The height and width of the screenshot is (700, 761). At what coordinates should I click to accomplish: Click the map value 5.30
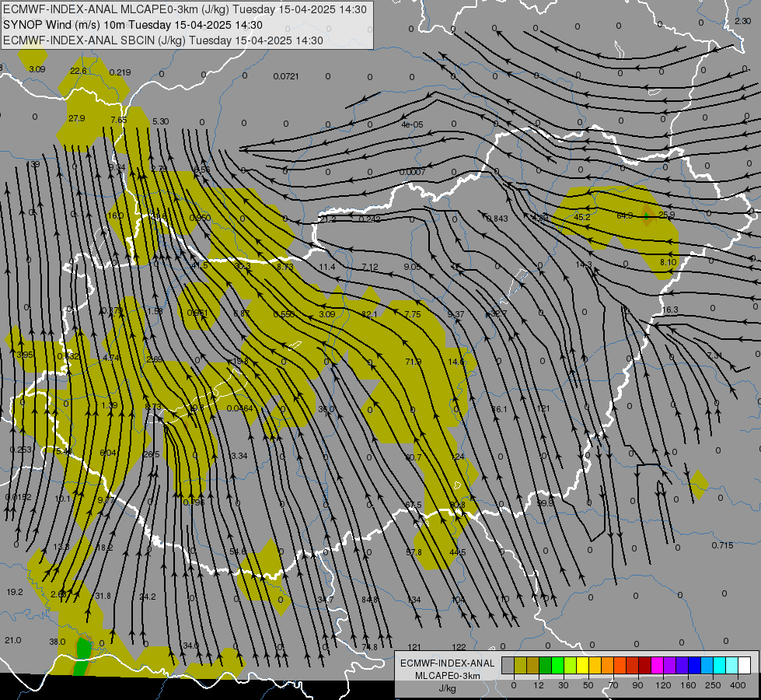coord(161,121)
